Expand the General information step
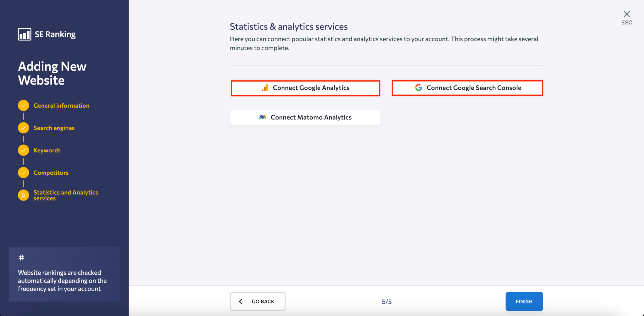This screenshot has height=316, width=644. [x=61, y=105]
